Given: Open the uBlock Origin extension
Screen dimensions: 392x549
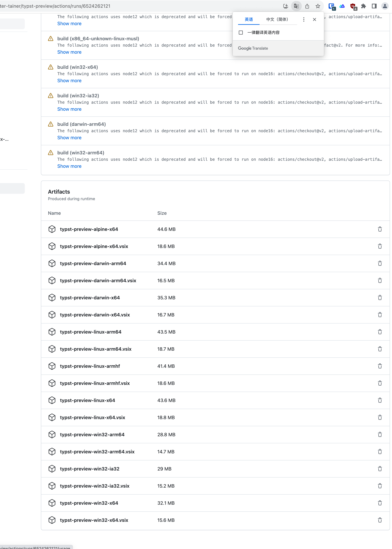Looking at the screenshot, I should coord(353,6).
